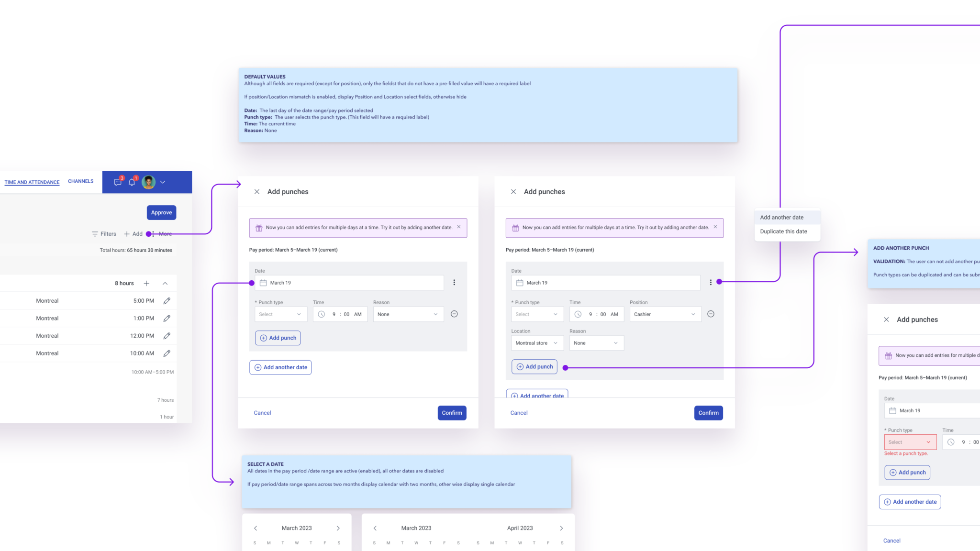Screen dimensions: 980x551
Task: Click the filters icon in toolbar
Action: coord(95,233)
